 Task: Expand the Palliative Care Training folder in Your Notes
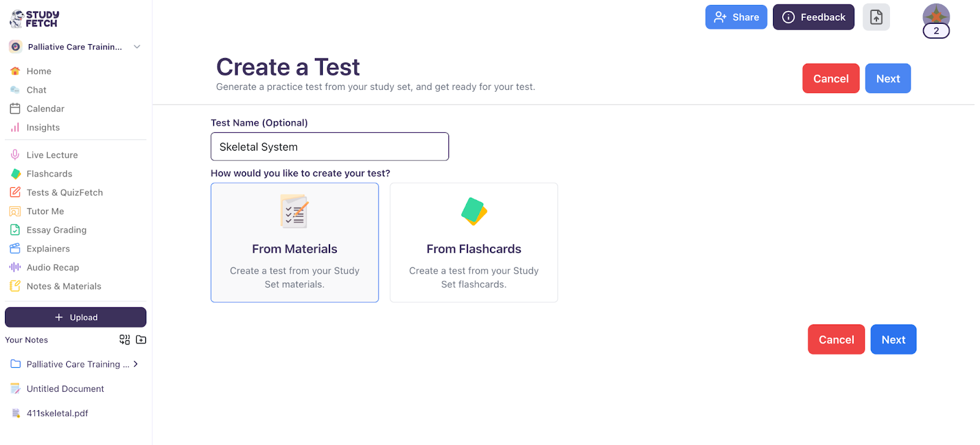[134, 364]
